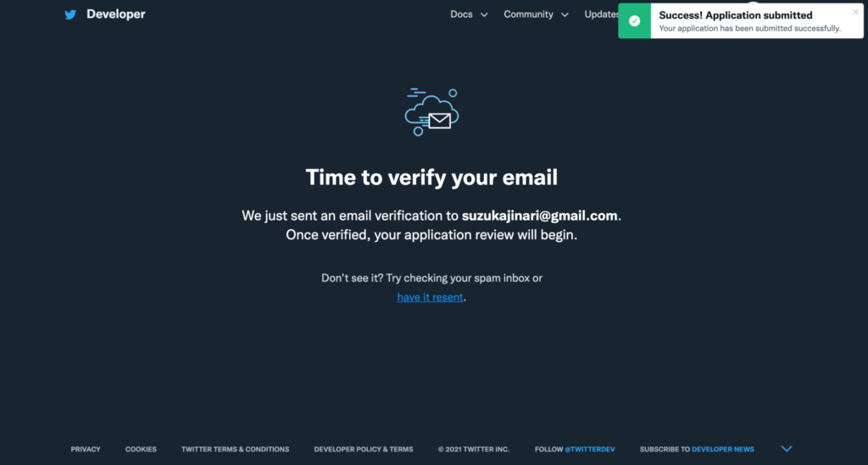Open the Updates menu

tap(601, 14)
